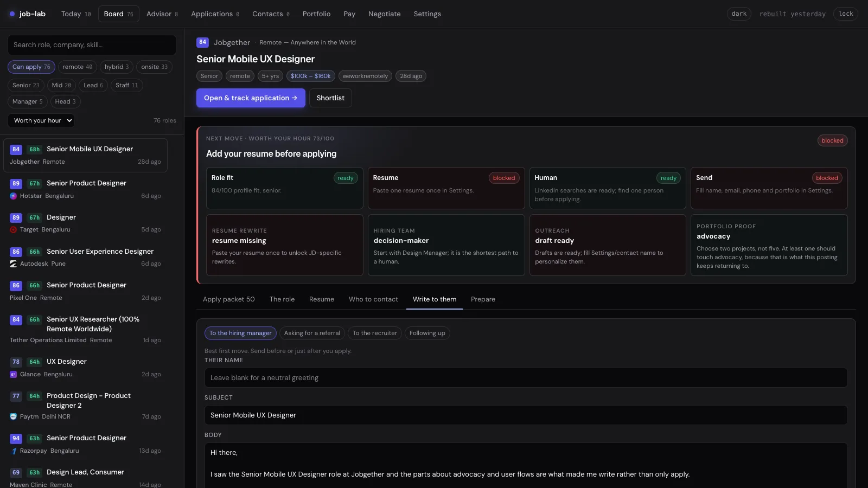The height and width of the screenshot is (488, 868).
Task: Click the lock button in header
Action: pyautogui.click(x=846, y=14)
